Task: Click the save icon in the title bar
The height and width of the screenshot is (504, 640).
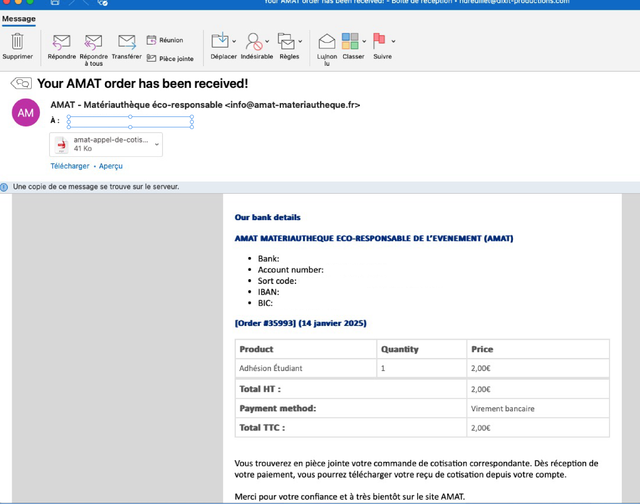Action: click(55, 2)
